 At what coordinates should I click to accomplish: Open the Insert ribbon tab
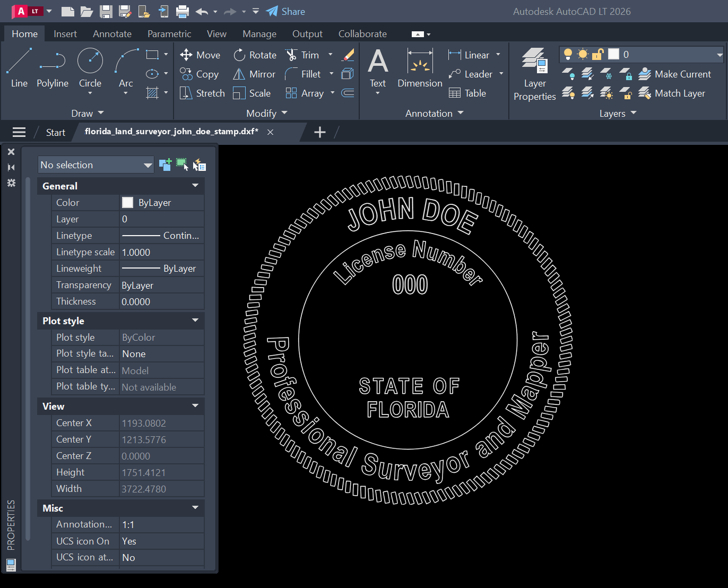[65, 33]
